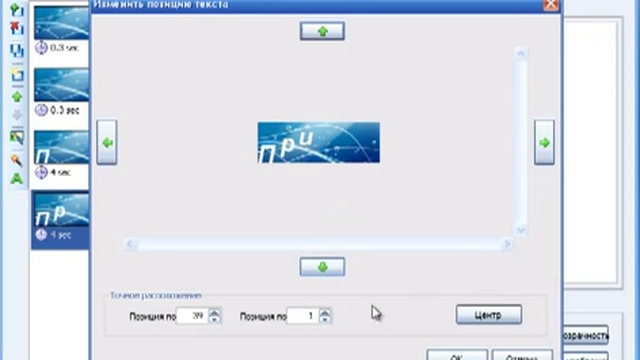Close the text position dialog with the X
The image size is (640, 360).
551,4
